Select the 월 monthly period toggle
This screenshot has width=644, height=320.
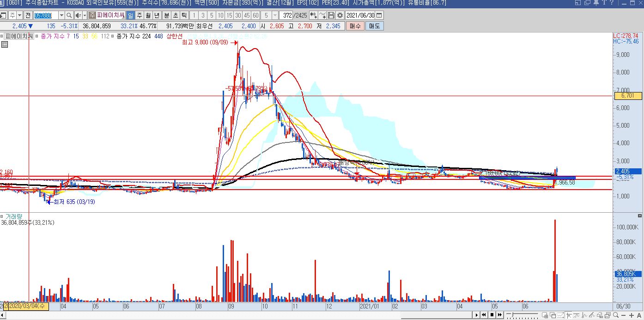click(x=148, y=15)
